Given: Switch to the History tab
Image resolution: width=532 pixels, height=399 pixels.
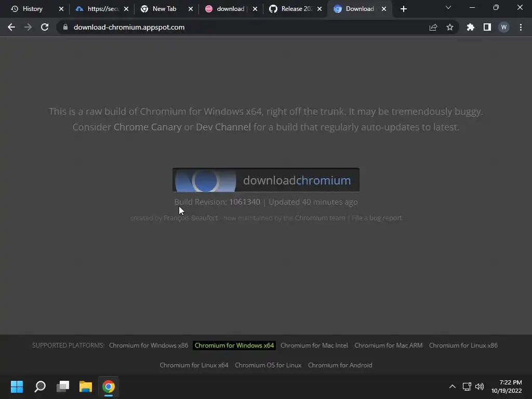Looking at the screenshot, I should pos(32,9).
